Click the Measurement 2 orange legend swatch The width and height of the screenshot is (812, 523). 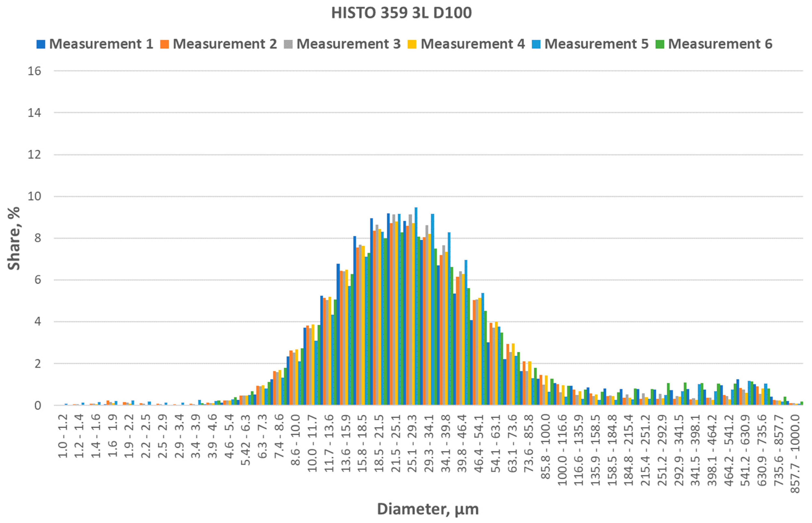click(165, 44)
